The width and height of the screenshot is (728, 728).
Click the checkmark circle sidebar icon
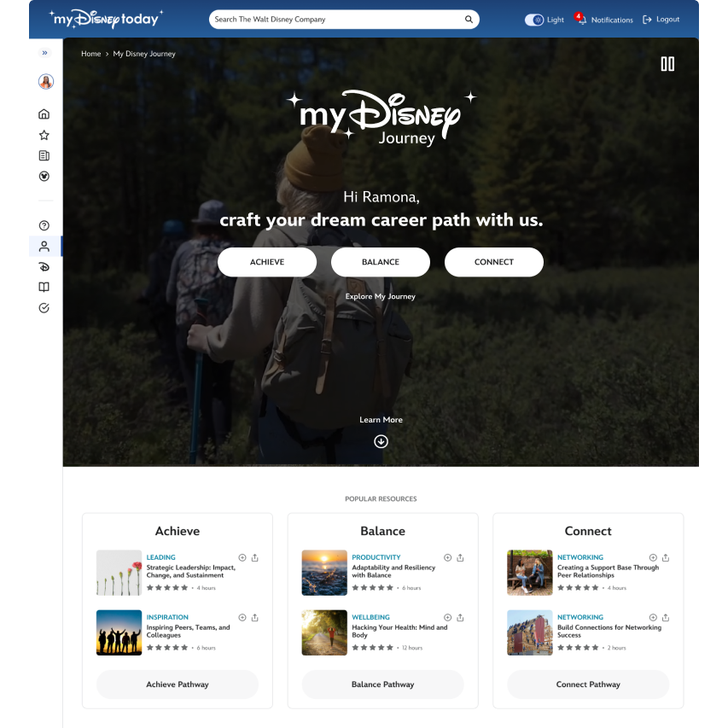(x=44, y=308)
